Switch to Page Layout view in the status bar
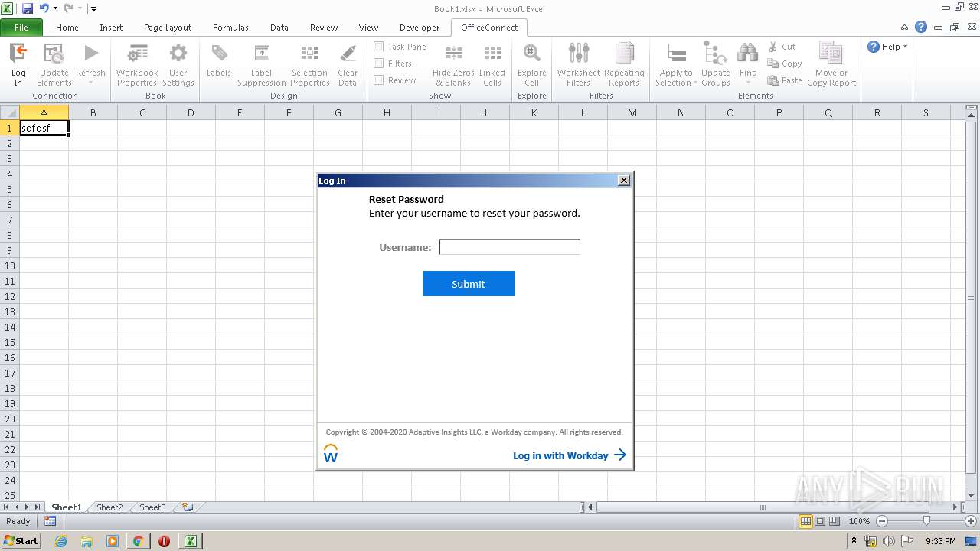 click(820, 521)
